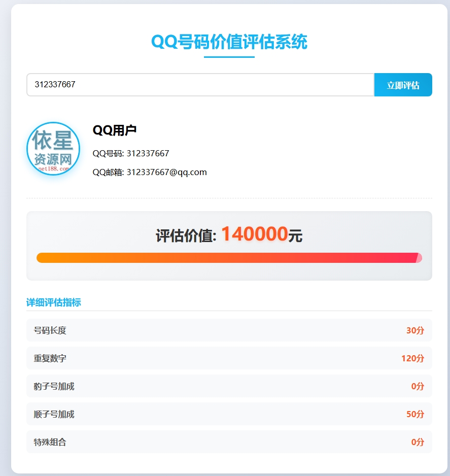450x476 pixels.
Task: Click the 立即评估 evaluate button
Action: point(403,85)
